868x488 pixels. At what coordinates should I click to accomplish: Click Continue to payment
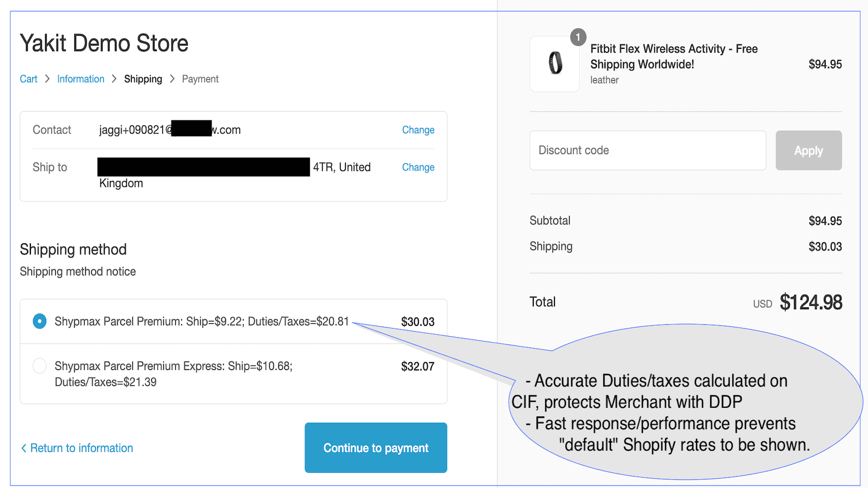pos(375,448)
